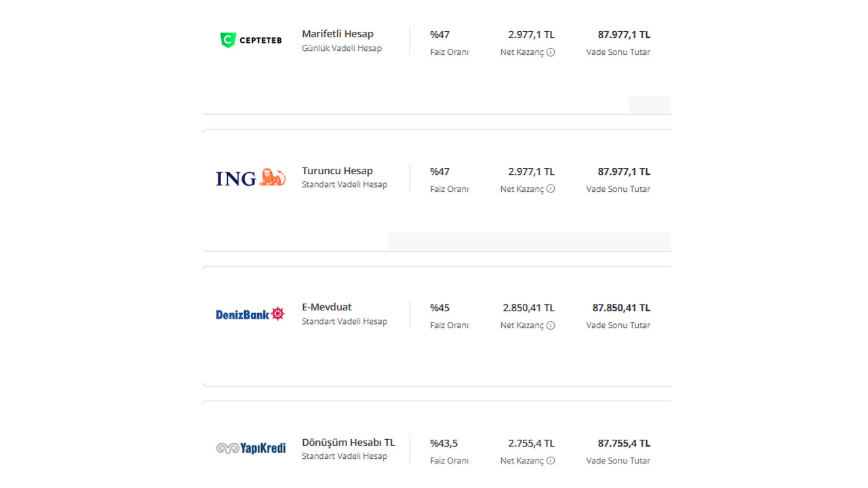This screenshot has height=488, width=868.
Task: Open the Marifetli Hesap product title
Action: (x=338, y=34)
